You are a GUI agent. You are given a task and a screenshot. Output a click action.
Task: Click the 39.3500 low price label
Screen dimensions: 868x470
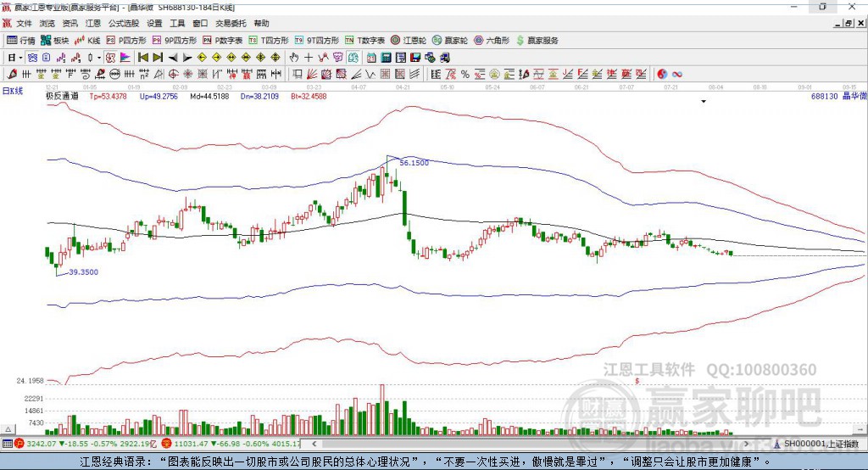pyautogui.click(x=84, y=272)
